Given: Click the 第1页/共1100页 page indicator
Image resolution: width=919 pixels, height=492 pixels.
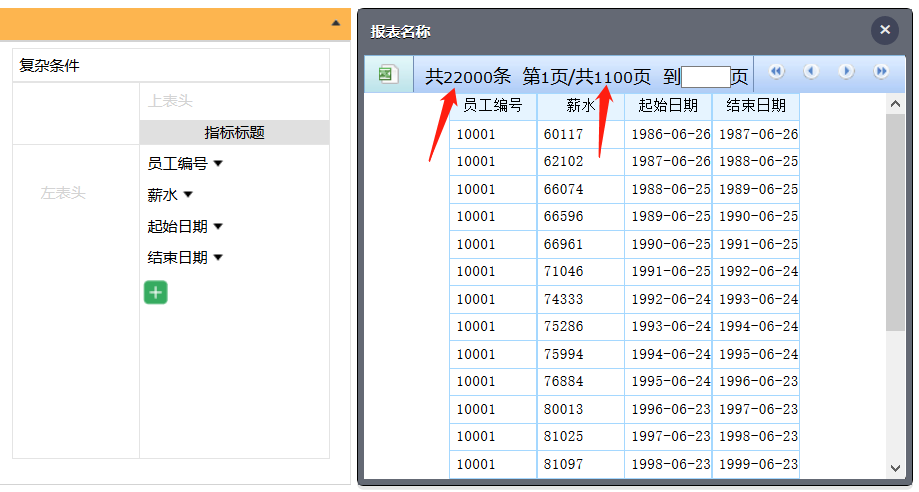Looking at the screenshot, I should click(587, 76).
